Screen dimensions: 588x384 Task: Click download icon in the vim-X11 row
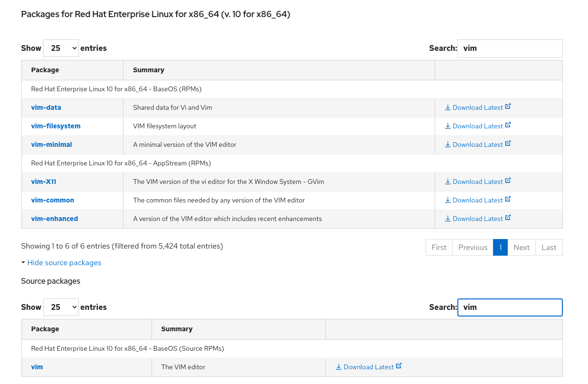[x=447, y=182]
